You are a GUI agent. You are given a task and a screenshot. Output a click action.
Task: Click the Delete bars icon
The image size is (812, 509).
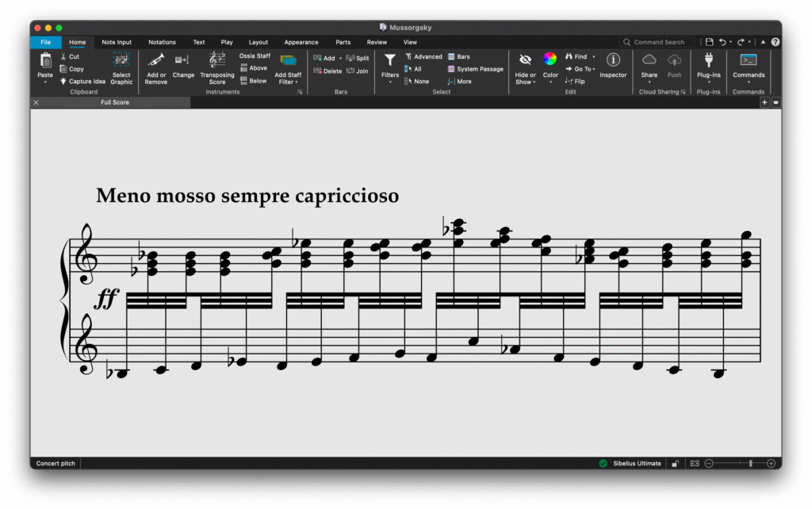317,71
